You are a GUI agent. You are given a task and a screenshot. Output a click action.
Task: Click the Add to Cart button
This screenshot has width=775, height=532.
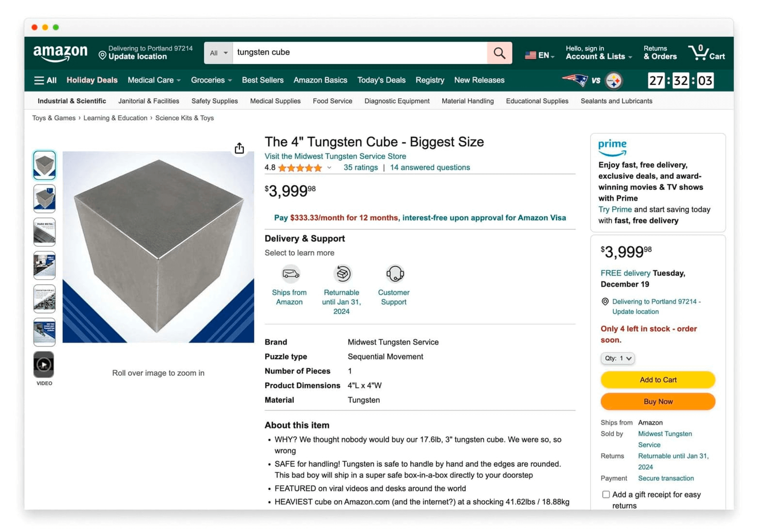tap(658, 380)
